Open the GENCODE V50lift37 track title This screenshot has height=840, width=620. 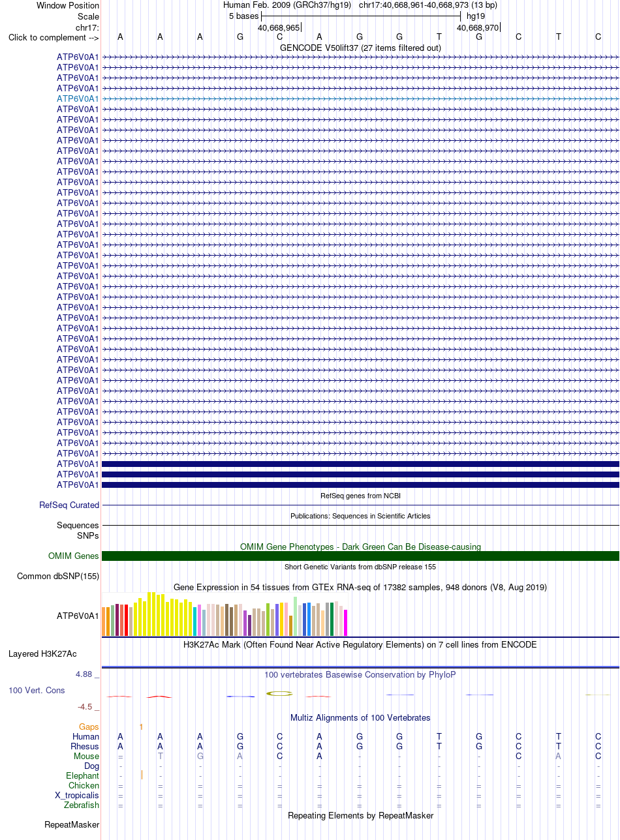point(360,48)
